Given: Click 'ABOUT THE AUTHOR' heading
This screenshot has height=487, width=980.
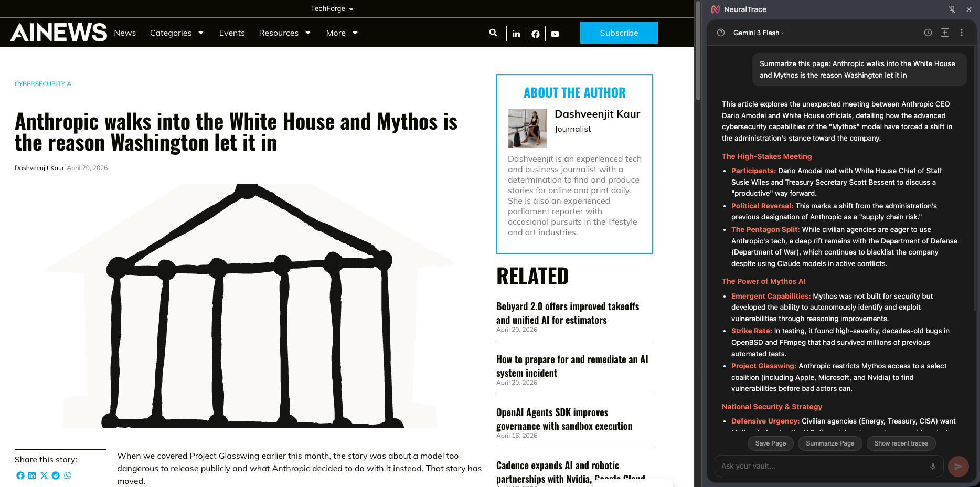Looking at the screenshot, I should 574,93.
